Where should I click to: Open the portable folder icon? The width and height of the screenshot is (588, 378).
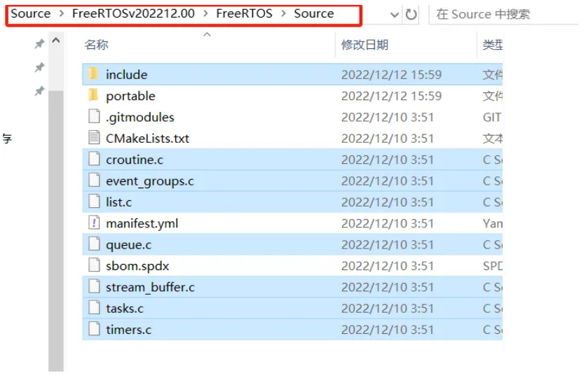point(93,95)
